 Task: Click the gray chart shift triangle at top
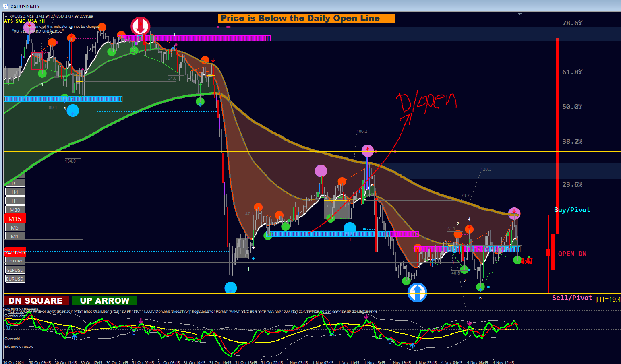coord(520,14)
